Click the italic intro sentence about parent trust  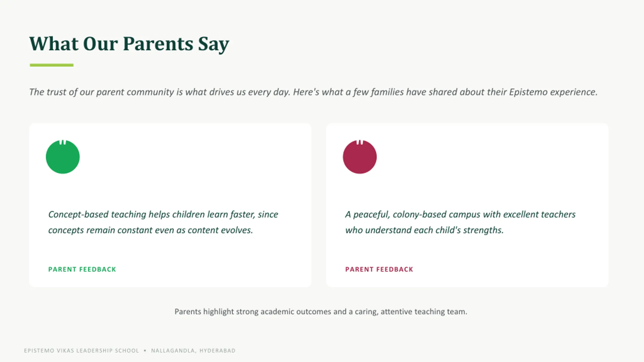(313, 92)
